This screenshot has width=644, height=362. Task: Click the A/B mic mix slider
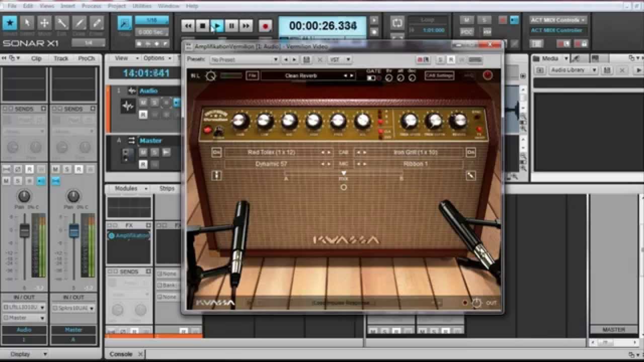coord(344,174)
